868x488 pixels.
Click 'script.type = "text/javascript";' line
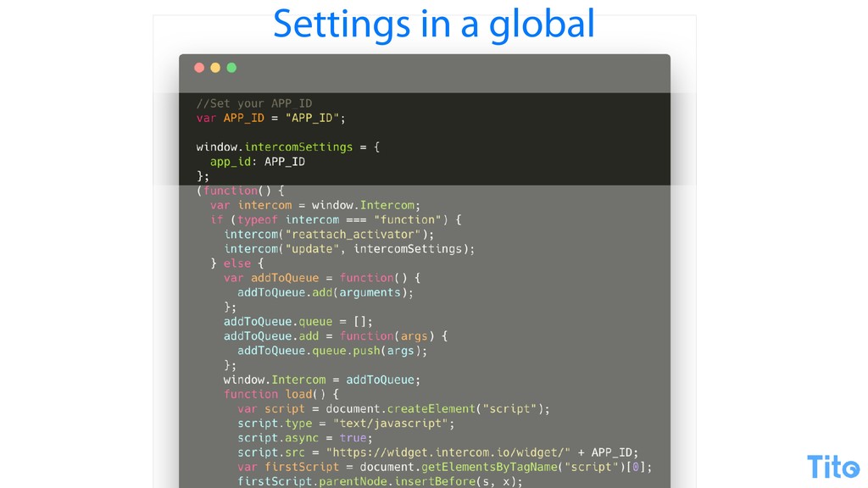(x=346, y=424)
